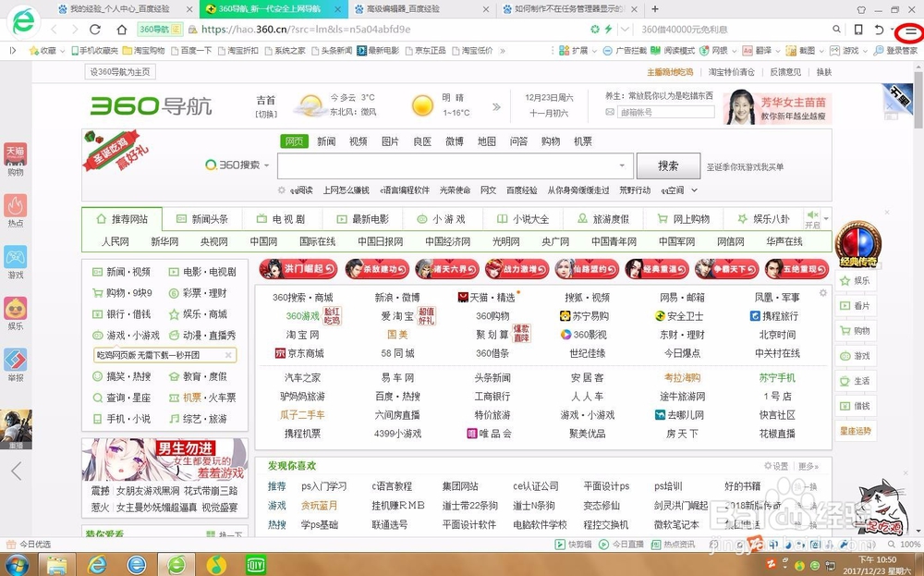Image resolution: width=924 pixels, height=576 pixels.
Task: Click 换肤 skin link
Action: pos(824,72)
